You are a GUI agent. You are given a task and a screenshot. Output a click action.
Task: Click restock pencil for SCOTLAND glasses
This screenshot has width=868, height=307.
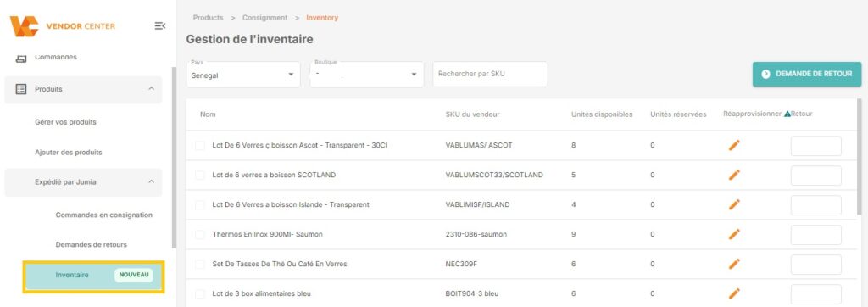734,175
